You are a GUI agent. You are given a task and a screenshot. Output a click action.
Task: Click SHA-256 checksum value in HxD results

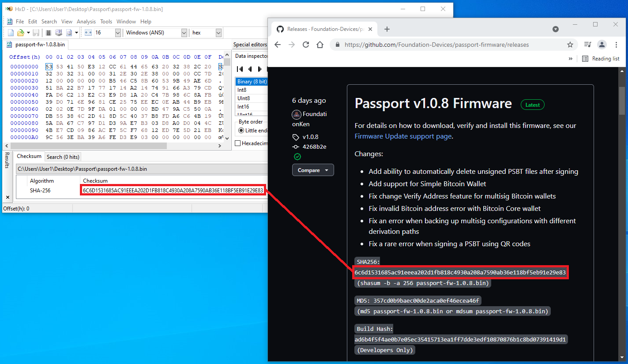point(173,191)
